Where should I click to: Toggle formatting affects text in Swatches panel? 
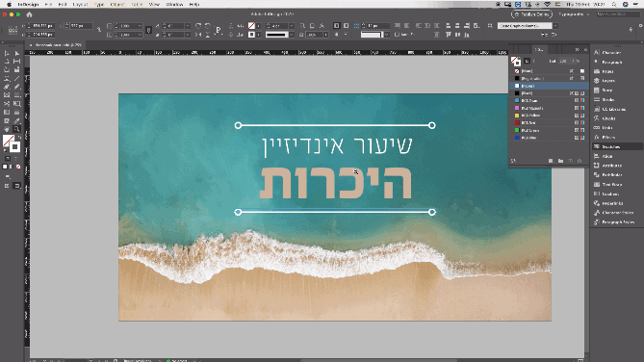click(x=534, y=62)
